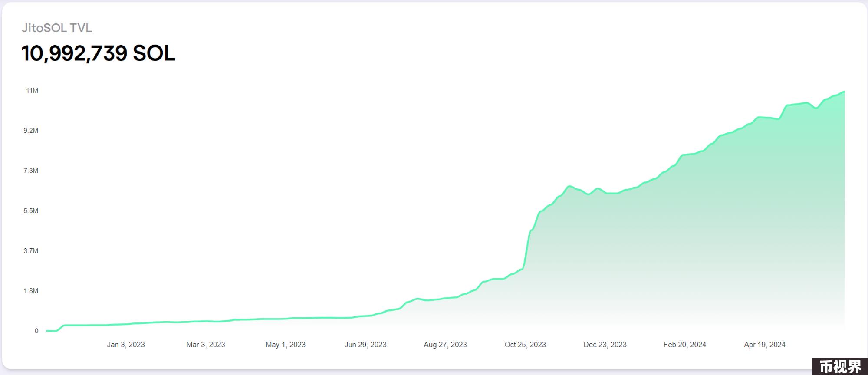Click the Oct 25, 2023 date label
This screenshot has height=375, width=868.
pyautogui.click(x=525, y=345)
